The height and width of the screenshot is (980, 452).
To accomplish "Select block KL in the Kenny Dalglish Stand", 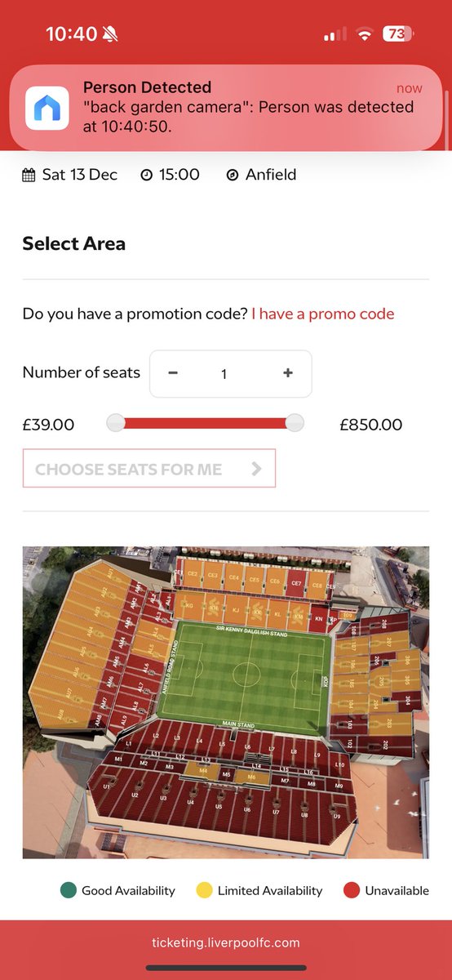I will pos(277,613).
